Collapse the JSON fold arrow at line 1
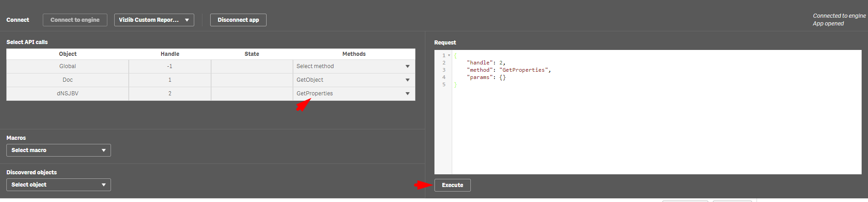 tap(449, 55)
